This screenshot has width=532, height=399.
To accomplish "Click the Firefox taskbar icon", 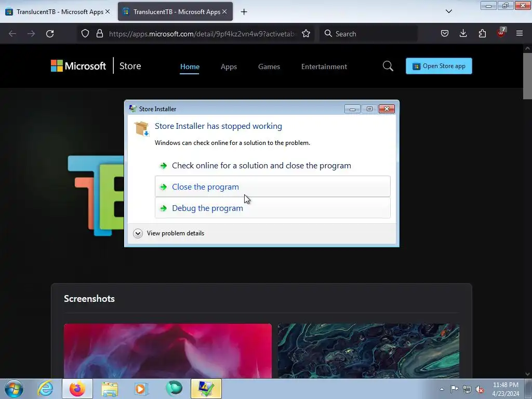I will (77, 389).
